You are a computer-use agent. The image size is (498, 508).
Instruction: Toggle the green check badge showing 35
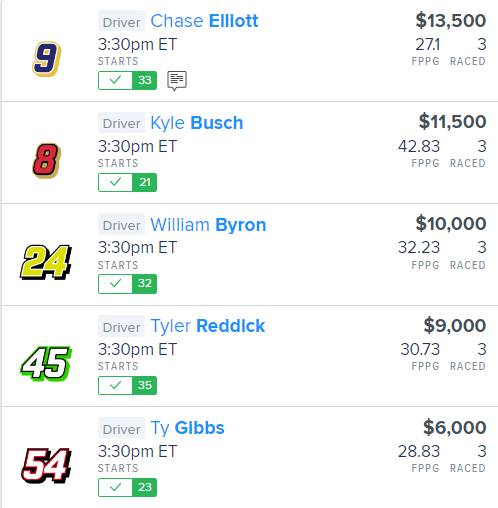point(127,385)
